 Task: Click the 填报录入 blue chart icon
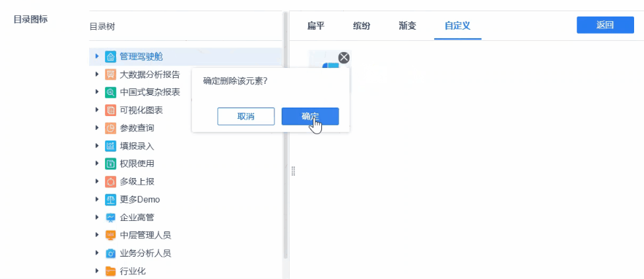110,146
